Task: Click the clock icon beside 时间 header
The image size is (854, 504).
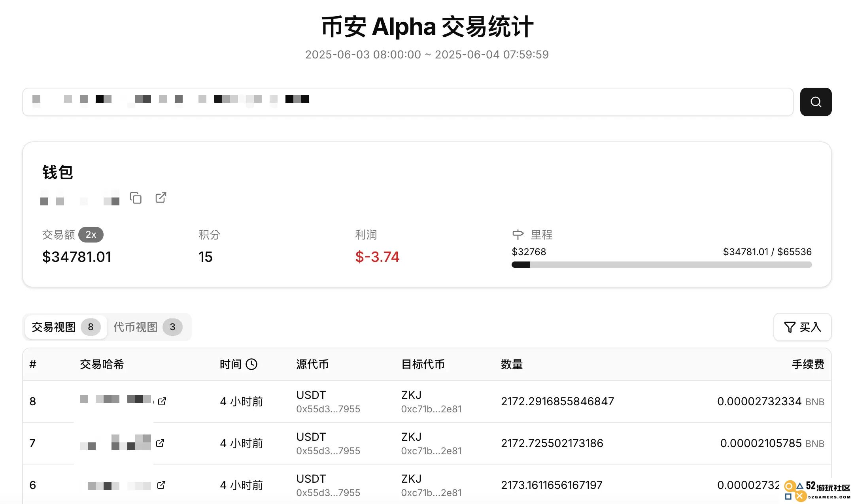Action: 251,364
